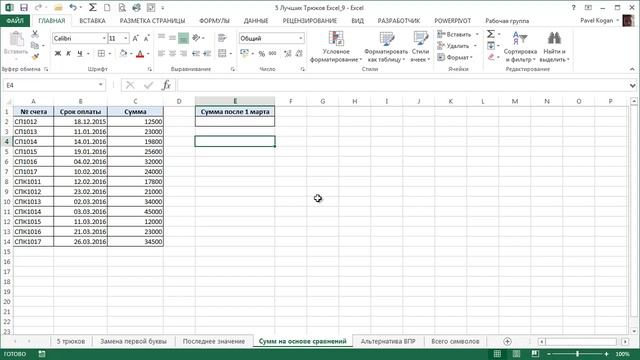
Task: Select cell E2 under 'Сумма после 1 марта'
Action: click(x=235, y=121)
